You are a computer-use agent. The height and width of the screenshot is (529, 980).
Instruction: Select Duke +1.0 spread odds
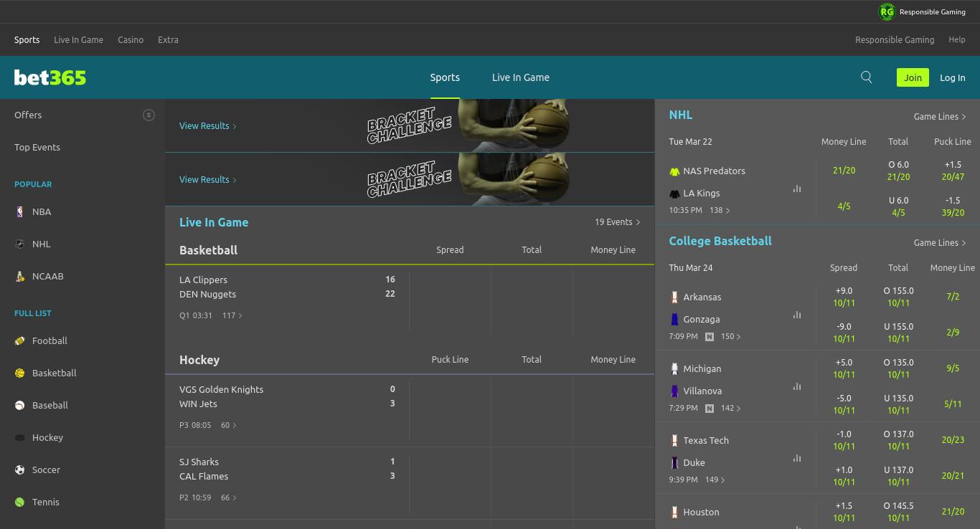[844, 476]
